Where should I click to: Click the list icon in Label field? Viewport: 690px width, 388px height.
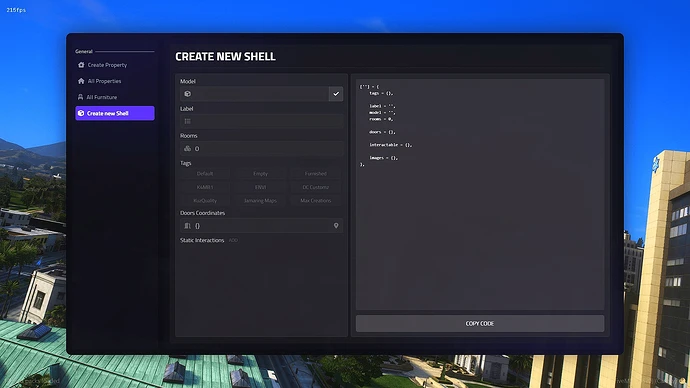[187, 121]
